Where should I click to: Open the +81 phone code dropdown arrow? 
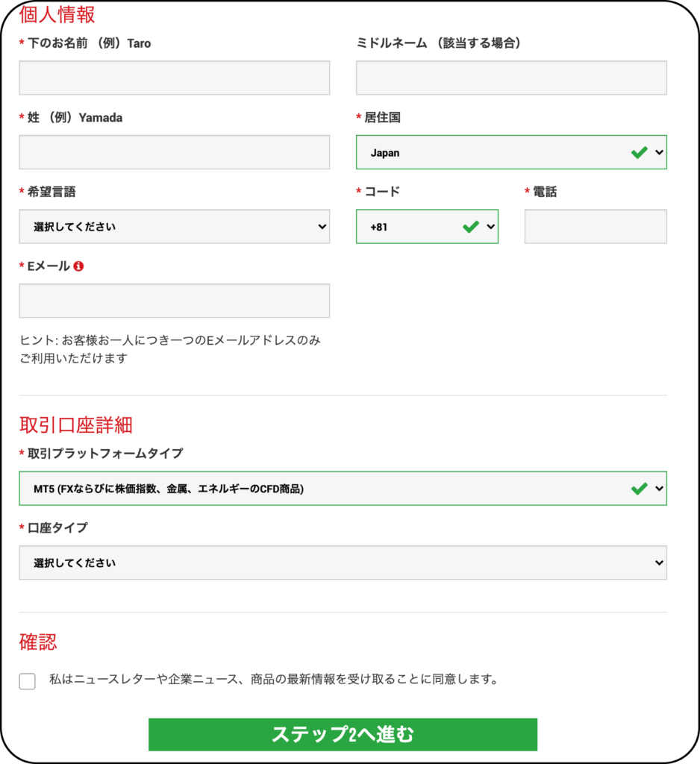click(491, 227)
